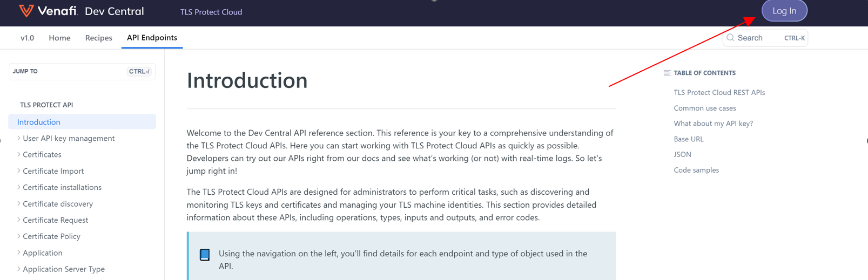Click the blue book callout icon

[205, 255]
